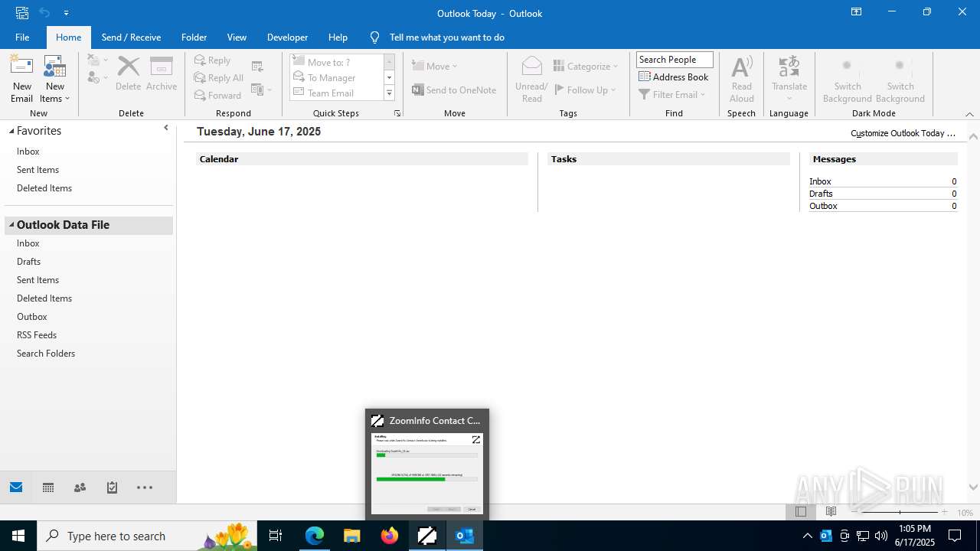Switch to Tasks view icon

tap(112, 487)
